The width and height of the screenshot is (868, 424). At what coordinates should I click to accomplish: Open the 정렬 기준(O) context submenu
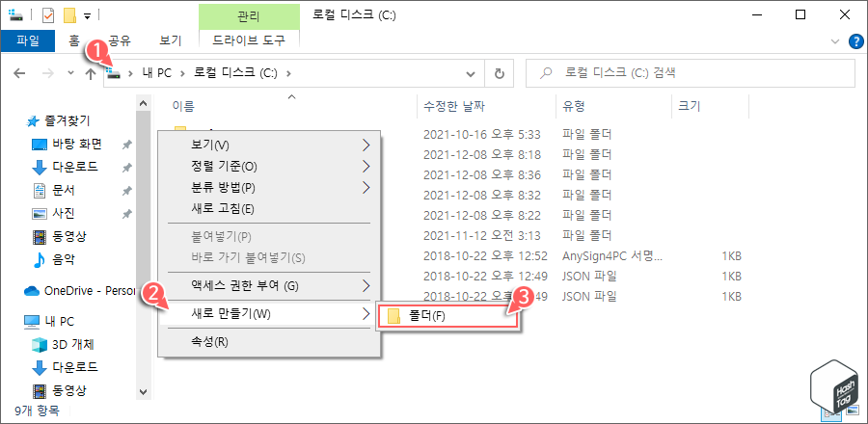tap(270, 166)
